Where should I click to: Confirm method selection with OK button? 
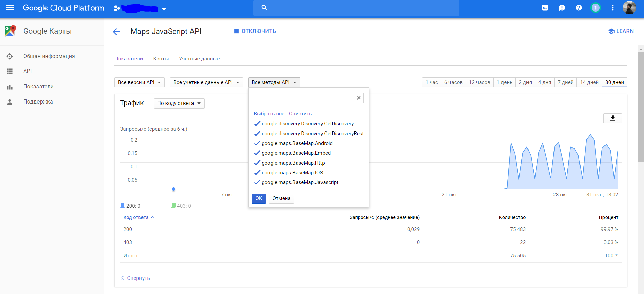[x=259, y=198]
